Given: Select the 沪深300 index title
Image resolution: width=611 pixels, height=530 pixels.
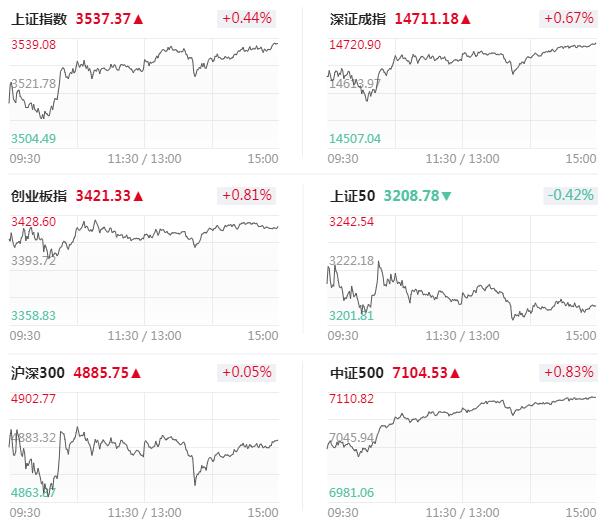Looking at the screenshot, I should [x=37, y=373].
